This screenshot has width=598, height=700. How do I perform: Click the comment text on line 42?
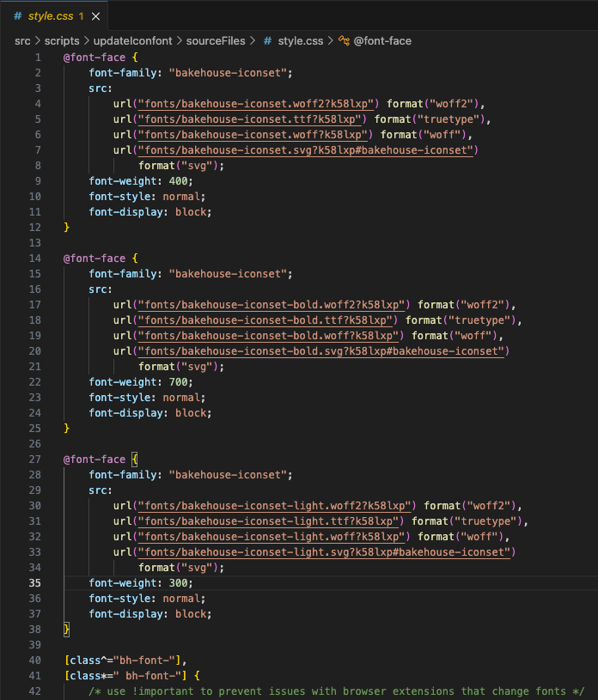pos(335,691)
